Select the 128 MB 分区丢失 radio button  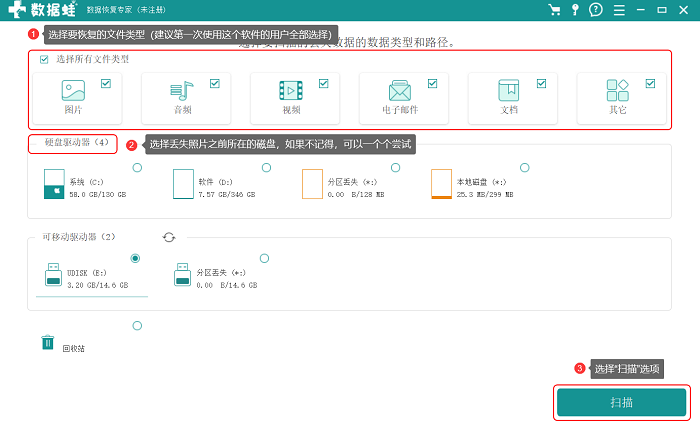pos(396,168)
